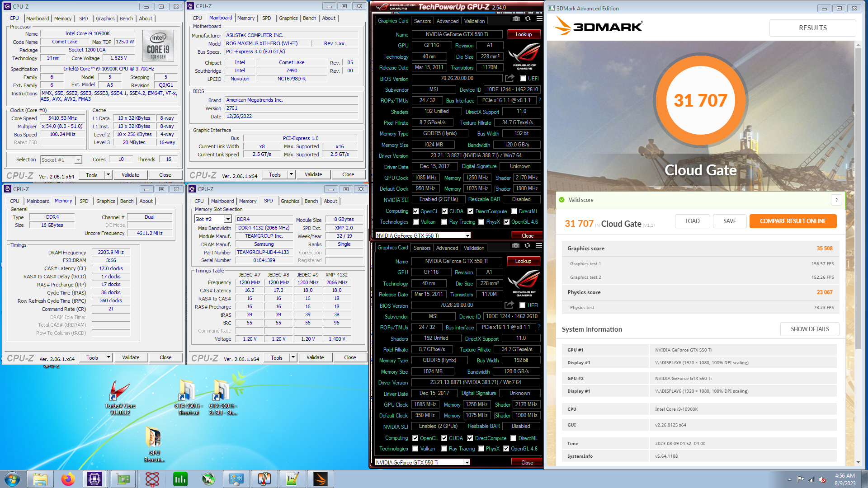Toggle Ray Tracing checkbox in bottom GPU-Z
This screenshot has height=488, width=868.
444,449
